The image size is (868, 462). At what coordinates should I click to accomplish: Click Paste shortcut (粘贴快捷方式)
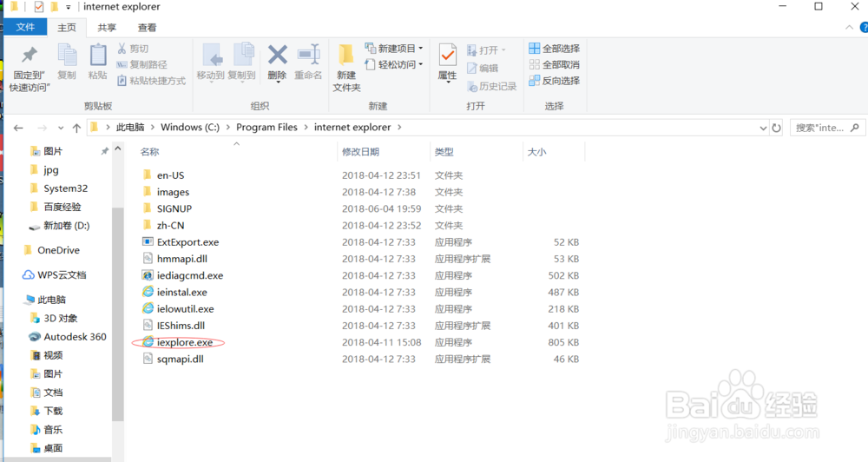click(151, 81)
